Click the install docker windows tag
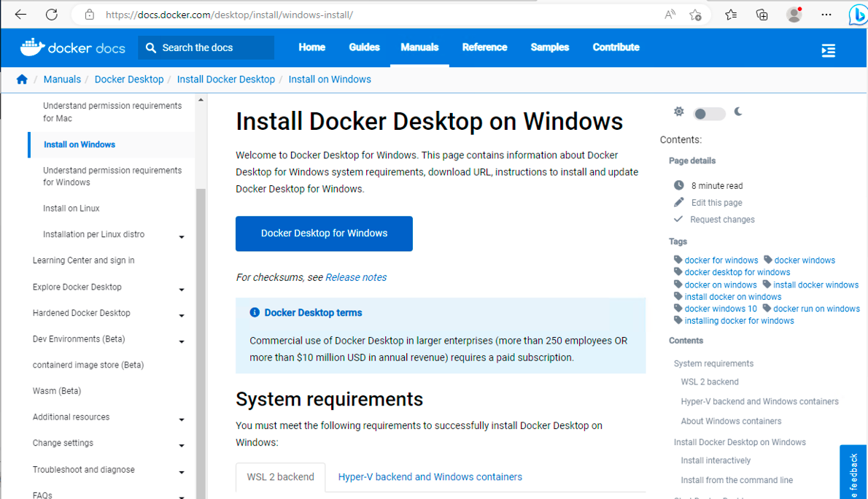This screenshot has width=868, height=499. pos(816,285)
